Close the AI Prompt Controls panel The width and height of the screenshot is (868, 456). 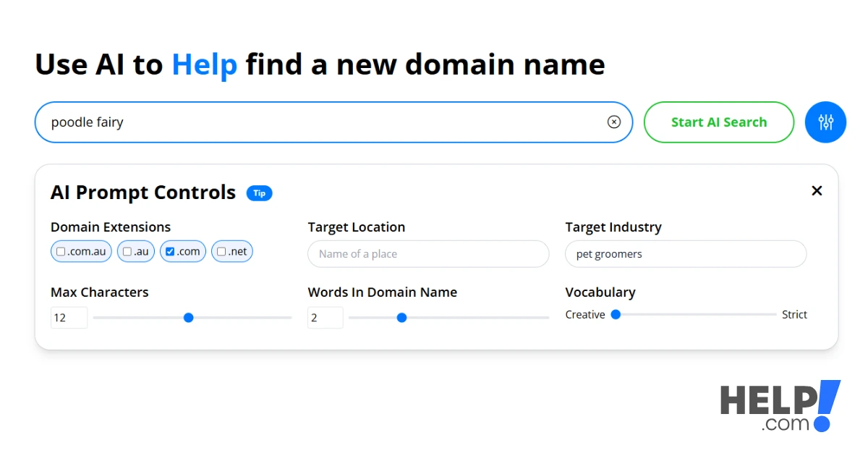tap(817, 191)
